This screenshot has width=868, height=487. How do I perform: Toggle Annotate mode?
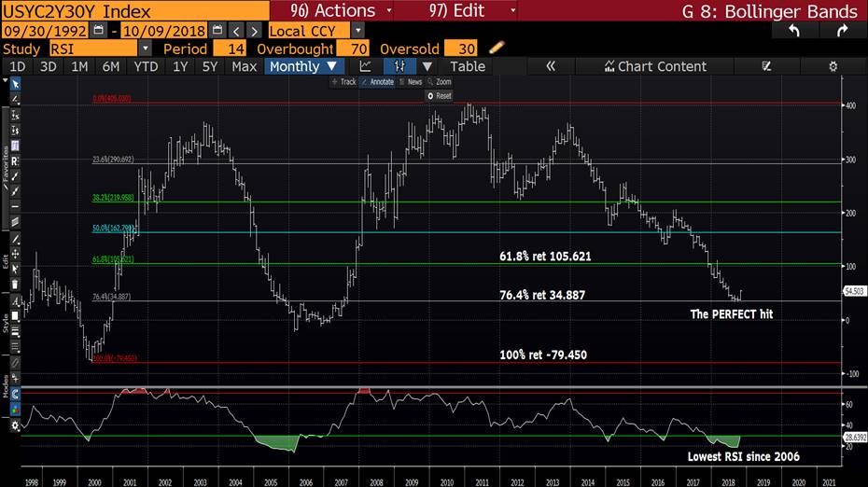(378, 82)
